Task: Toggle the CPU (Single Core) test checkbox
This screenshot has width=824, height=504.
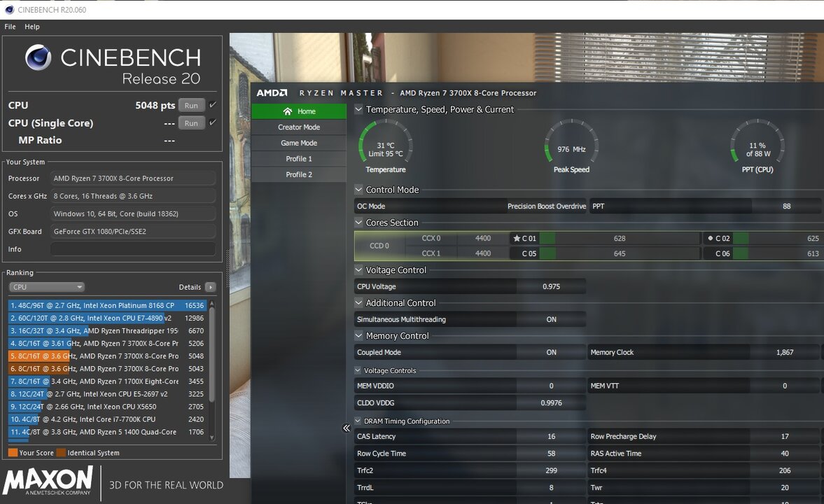Action: click(x=213, y=122)
